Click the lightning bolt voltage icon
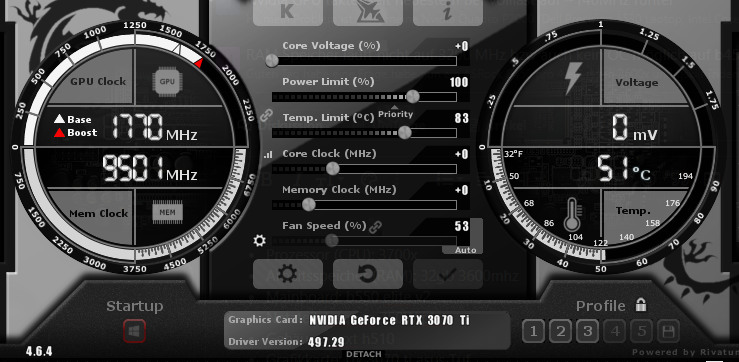This screenshot has width=739, height=362. pyautogui.click(x=573, y=78)
